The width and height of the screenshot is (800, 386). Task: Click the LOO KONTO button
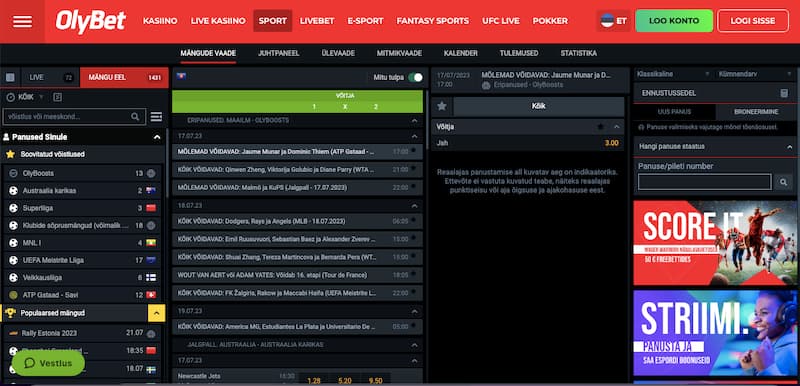pyautogui.click(x=674, y=21)
